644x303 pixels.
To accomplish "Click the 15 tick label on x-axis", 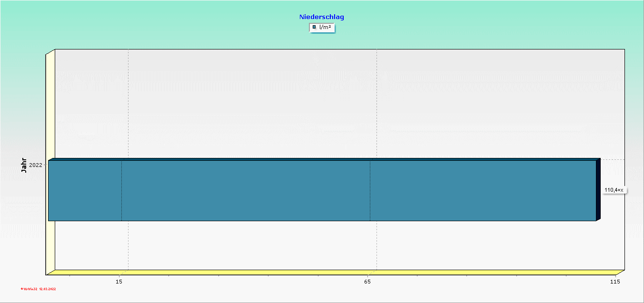I will point(119,282).
